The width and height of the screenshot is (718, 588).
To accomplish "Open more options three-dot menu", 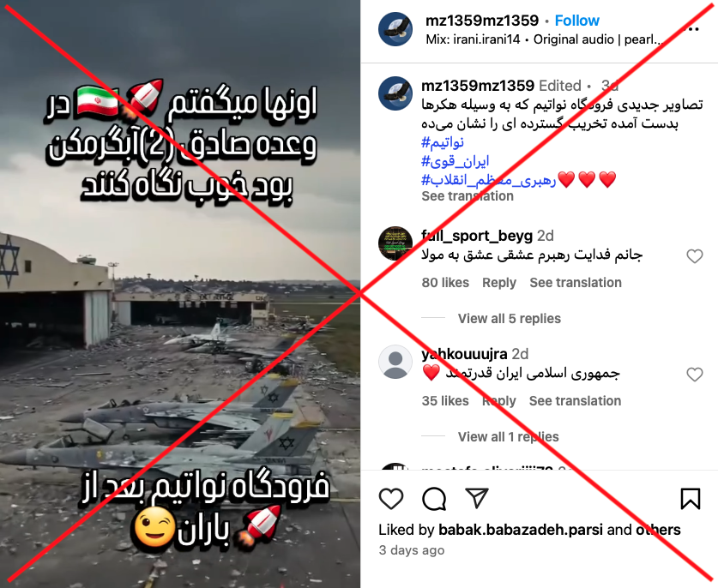I will pos(694,29).
